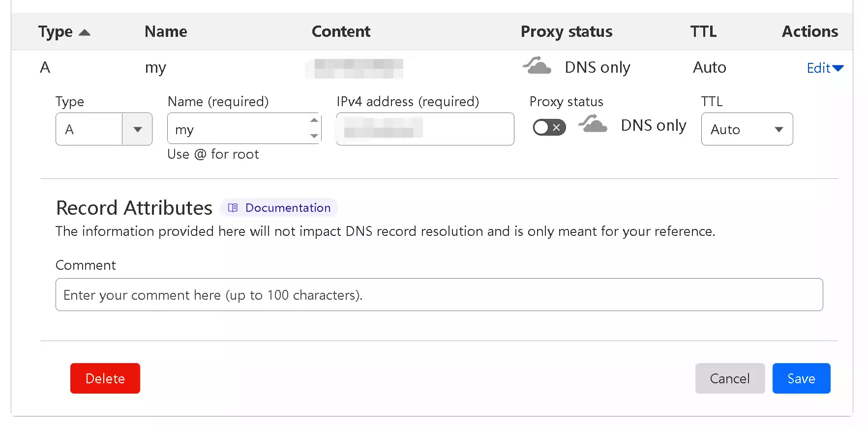Click the Content column header
Image resolution: width=868 pixels, height=428 pixels.
click(x=341, y=32)
